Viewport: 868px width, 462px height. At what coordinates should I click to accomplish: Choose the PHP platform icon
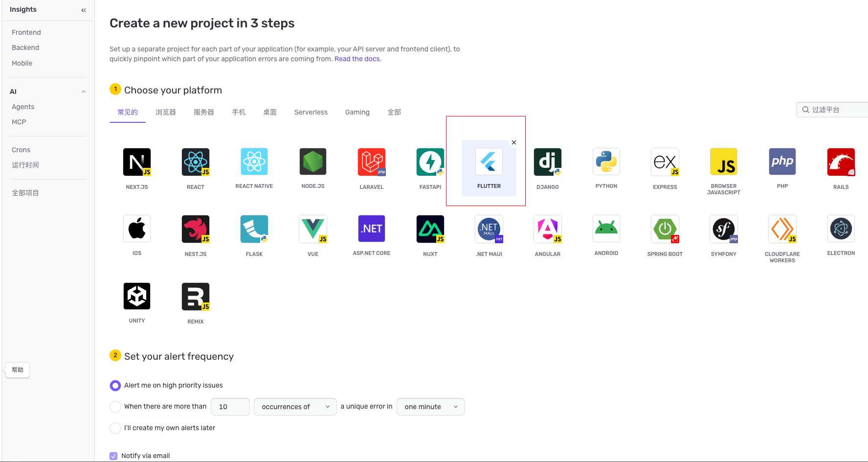coord(782,162)
